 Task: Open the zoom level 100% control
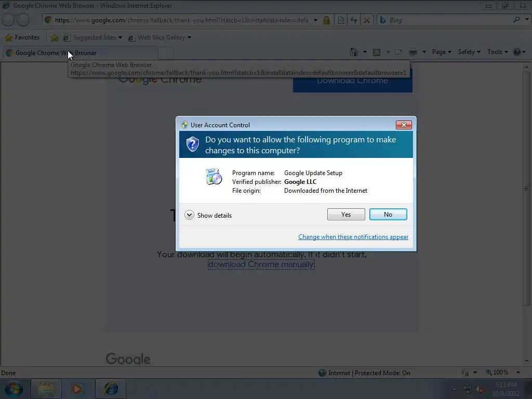(497, 373)
